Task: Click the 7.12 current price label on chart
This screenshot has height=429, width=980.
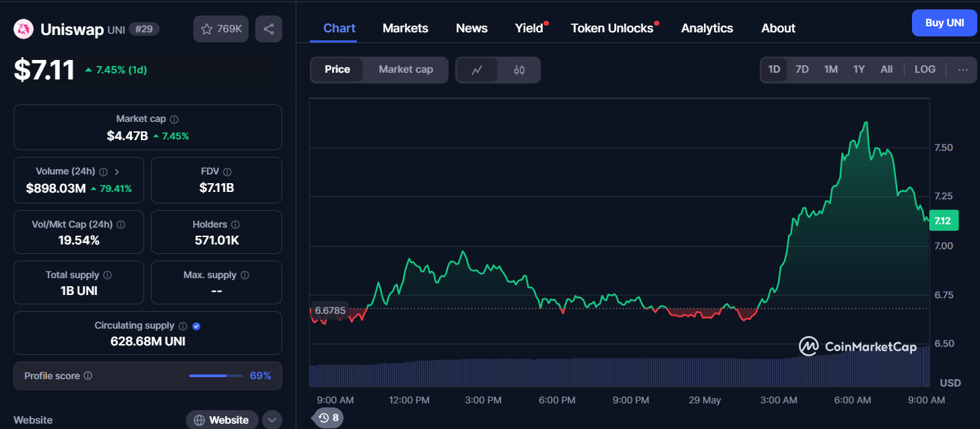Action: 943,221
